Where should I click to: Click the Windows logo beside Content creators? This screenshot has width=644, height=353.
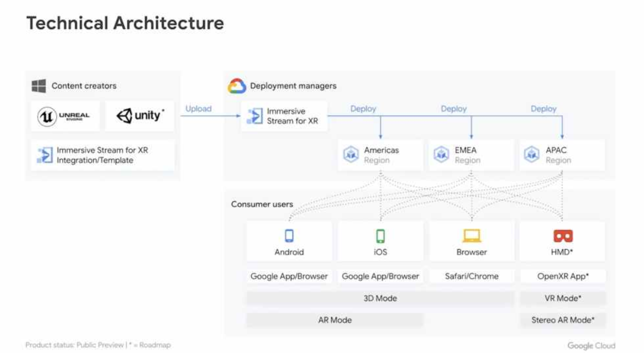click(39, 86)
